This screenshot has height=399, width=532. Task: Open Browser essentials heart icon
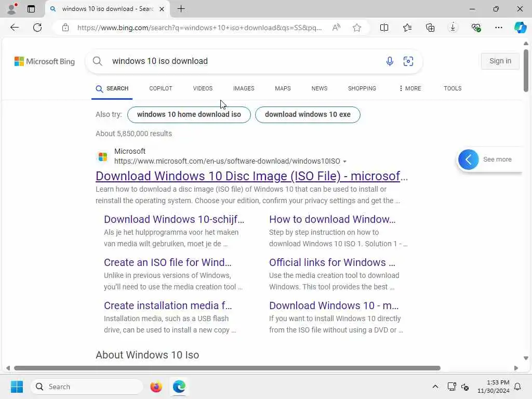[476, 28]
